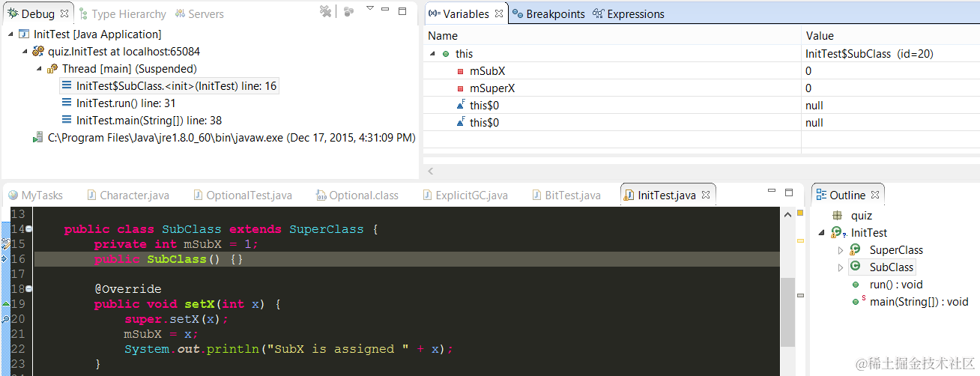Expand SubClass in Outline
The height and width of the screenshot is (376, 980).
tap(841, 267)
